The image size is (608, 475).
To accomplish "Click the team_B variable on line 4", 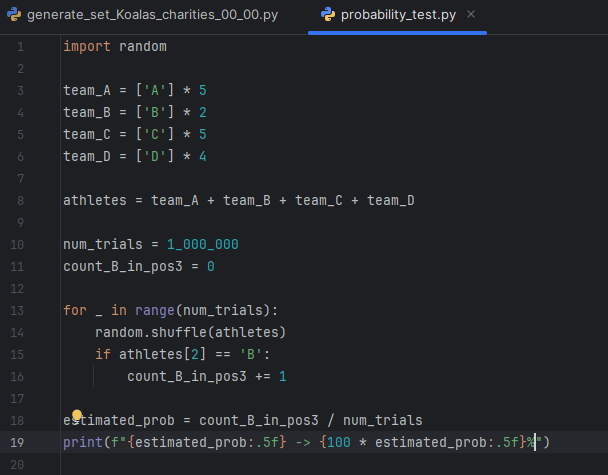I will pyautogui.click(x=87, y=112).
